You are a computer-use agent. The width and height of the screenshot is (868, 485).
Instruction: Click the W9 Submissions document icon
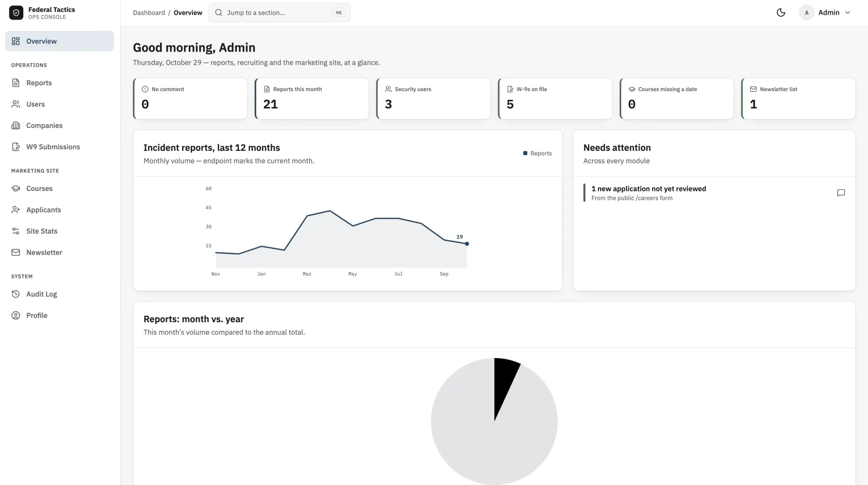coord(16,146)
